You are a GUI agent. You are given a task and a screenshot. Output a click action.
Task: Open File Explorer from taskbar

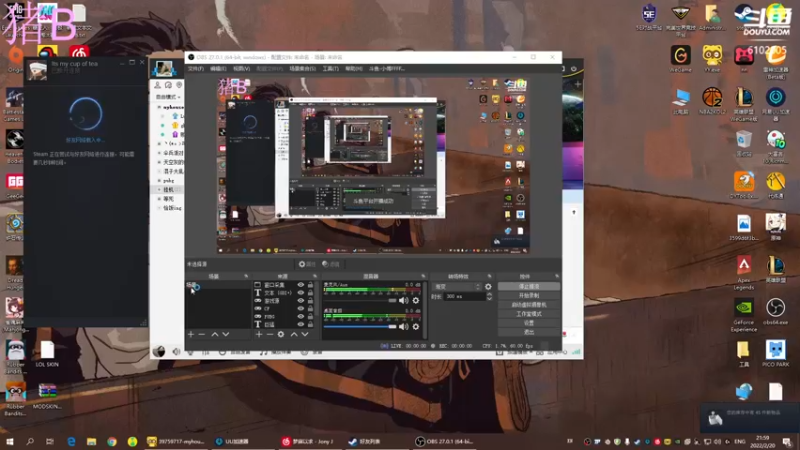click(91, 441)
